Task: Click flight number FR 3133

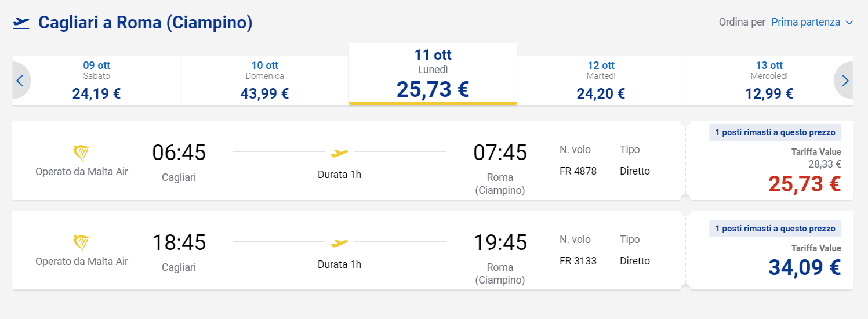Action: (578, 261)
